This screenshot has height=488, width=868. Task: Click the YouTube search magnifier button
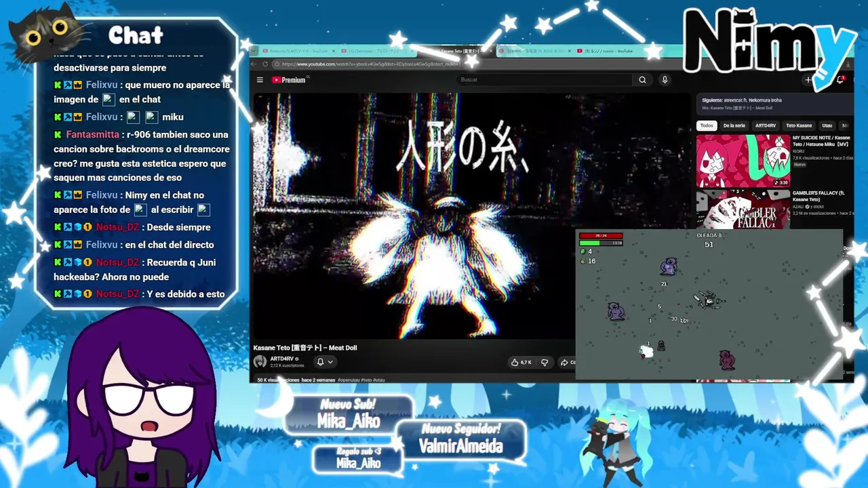(x=642, y=80)
